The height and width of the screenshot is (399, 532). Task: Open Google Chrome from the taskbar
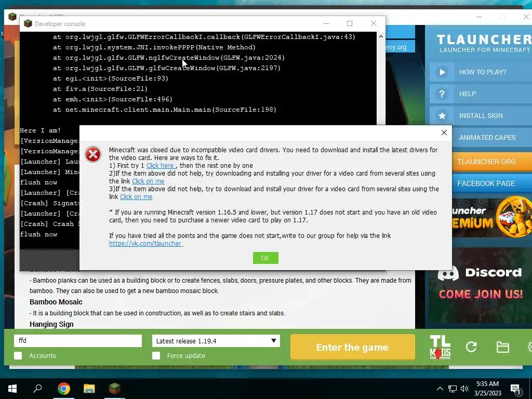tap(63, 389)
